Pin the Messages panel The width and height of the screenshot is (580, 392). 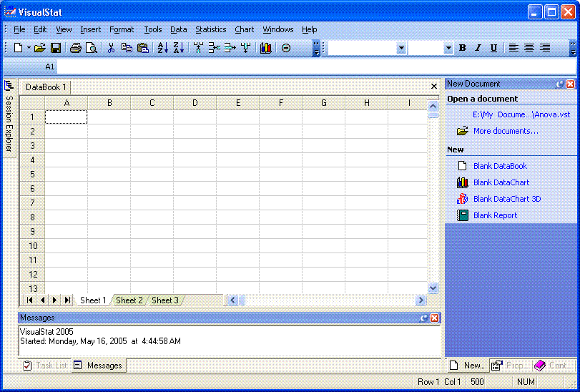tap(424, 318)
